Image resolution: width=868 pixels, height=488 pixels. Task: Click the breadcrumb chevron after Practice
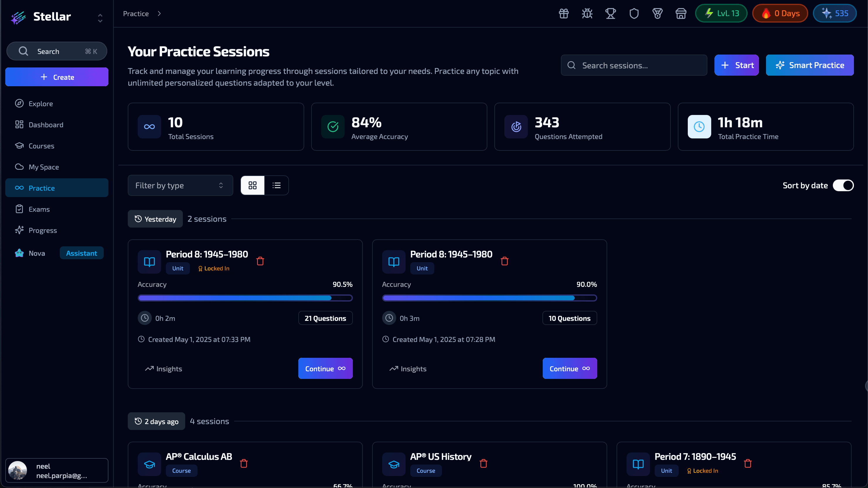point(159,13)
